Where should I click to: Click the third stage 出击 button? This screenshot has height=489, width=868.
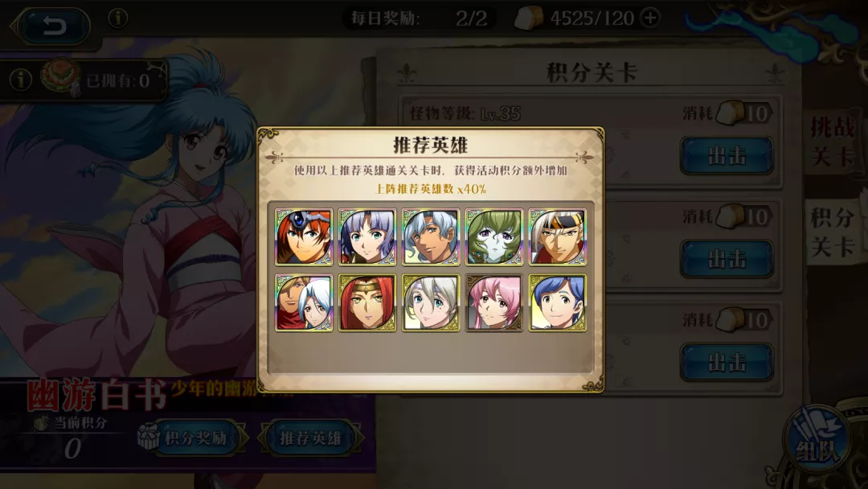[727, 362]
